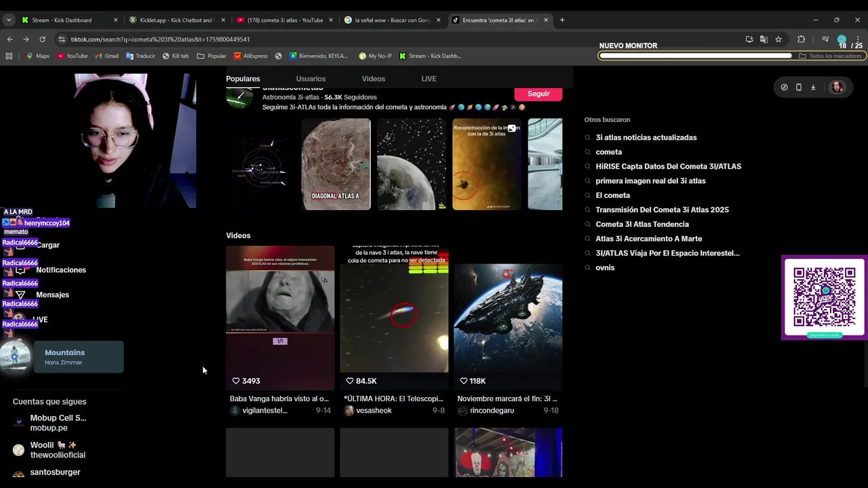The height and width of the screenshot is (488, 868).
Task: Switch to the cometa 3i atlas YouTube tab
Action: tap(283, 20)
